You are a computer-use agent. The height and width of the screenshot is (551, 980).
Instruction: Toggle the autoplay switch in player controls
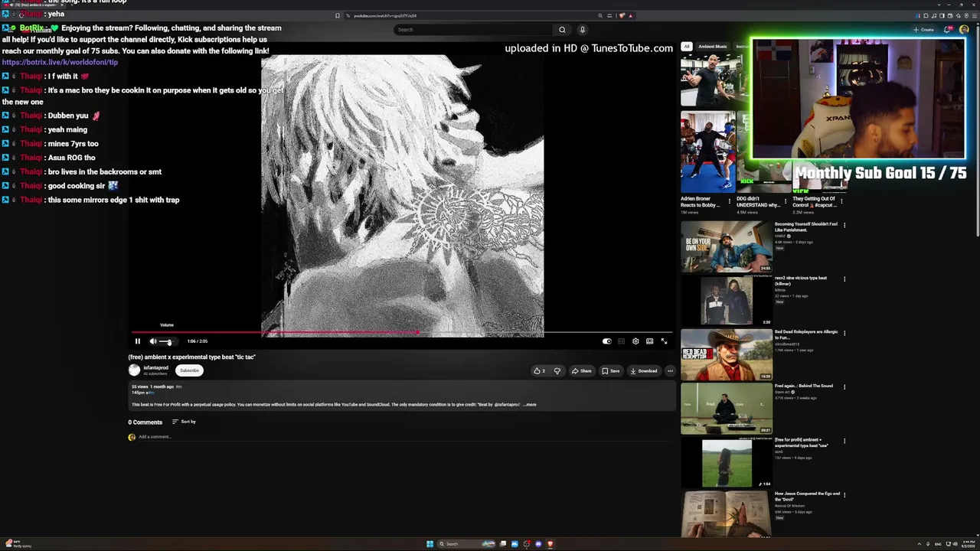tap(606, 341)
